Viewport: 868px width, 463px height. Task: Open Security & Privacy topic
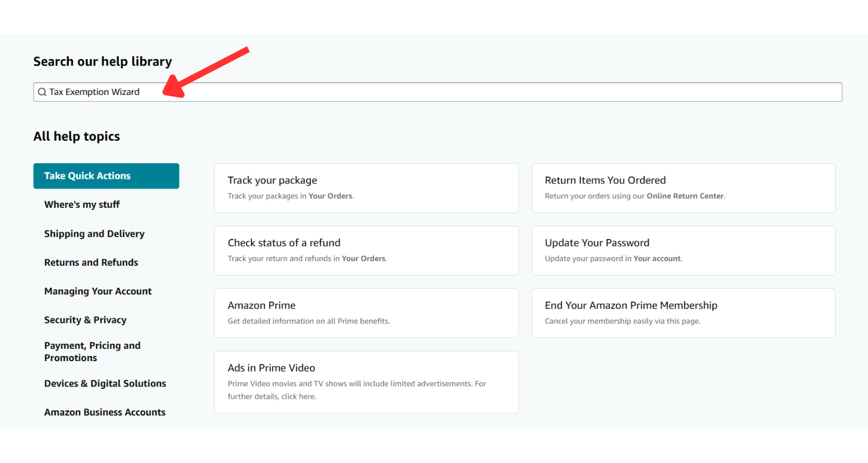[85, 320]
